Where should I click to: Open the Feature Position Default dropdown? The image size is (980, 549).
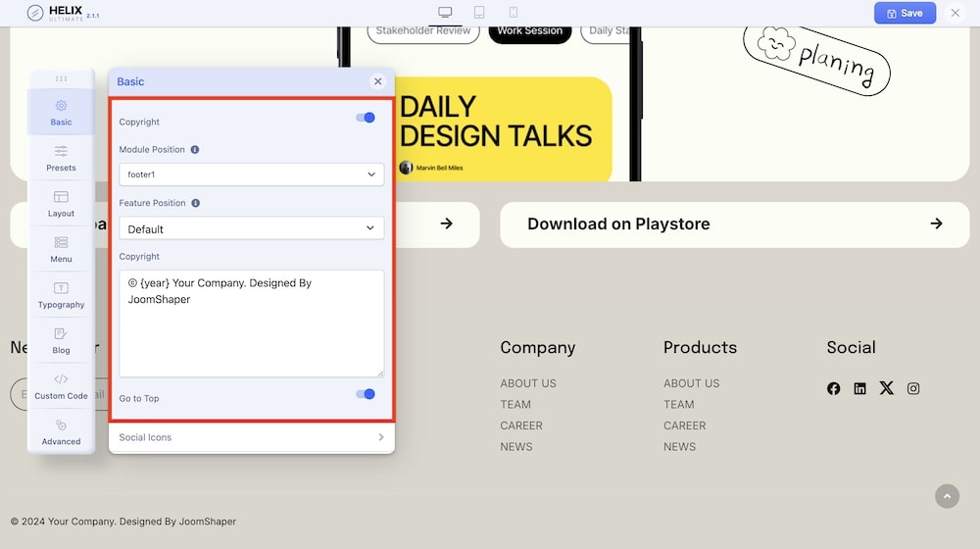pyautogui.click(x=251, y=228)
